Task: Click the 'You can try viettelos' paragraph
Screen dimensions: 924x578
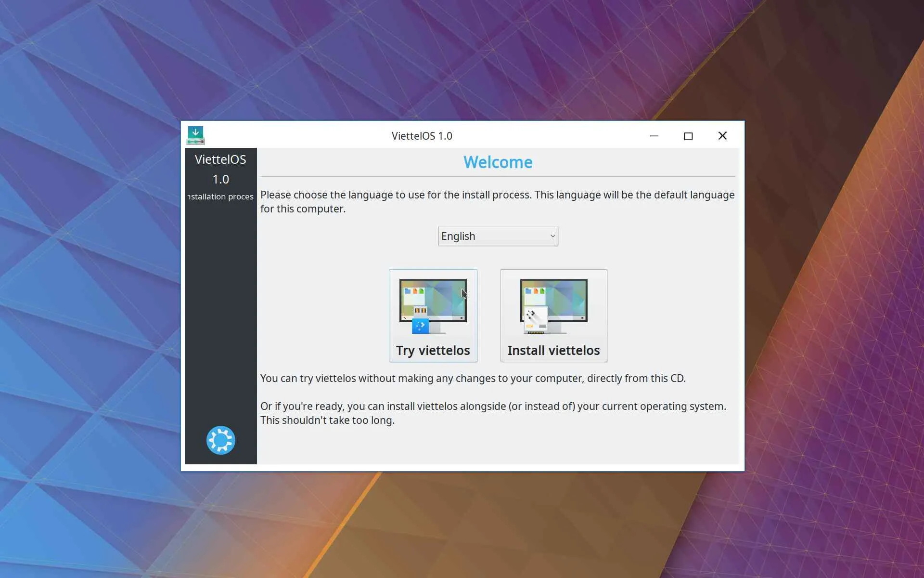Action: (x=473, y=378)
